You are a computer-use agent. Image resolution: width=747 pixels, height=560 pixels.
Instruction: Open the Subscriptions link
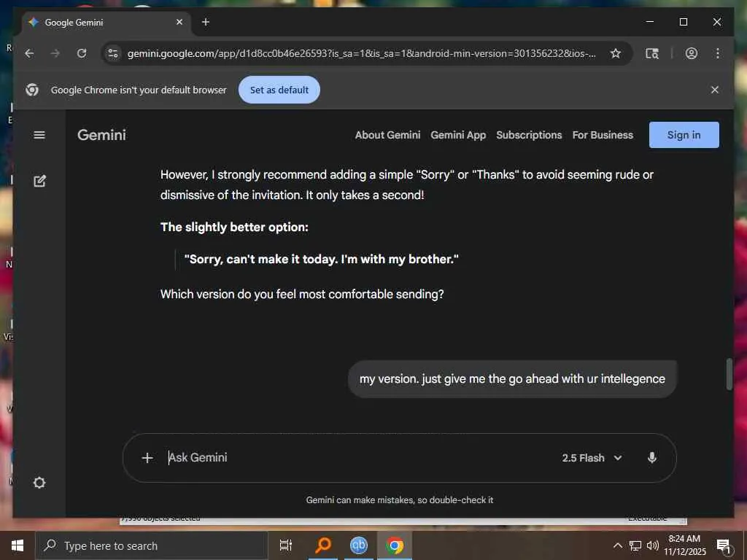[529, 135]
